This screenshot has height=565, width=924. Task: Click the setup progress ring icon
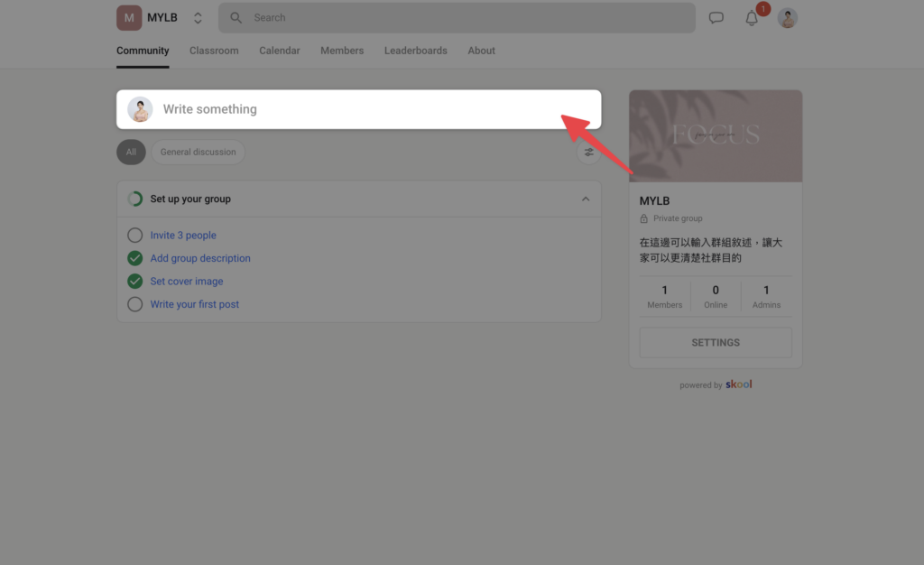coord(135,199)
